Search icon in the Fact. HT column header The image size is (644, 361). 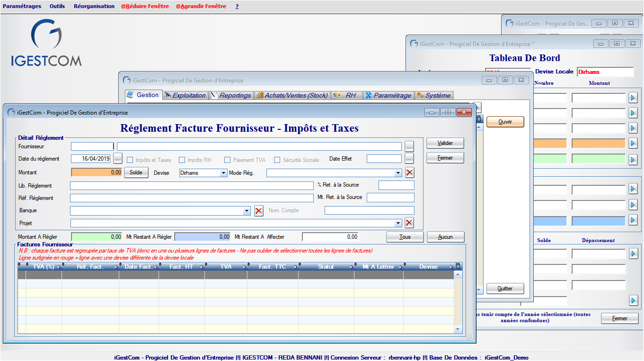[202, 268]
